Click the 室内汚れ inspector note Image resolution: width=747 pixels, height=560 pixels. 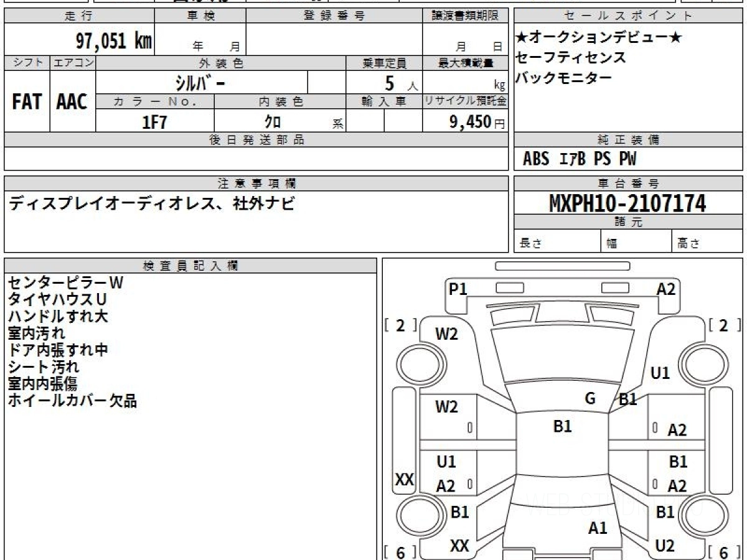coord(36,333)
